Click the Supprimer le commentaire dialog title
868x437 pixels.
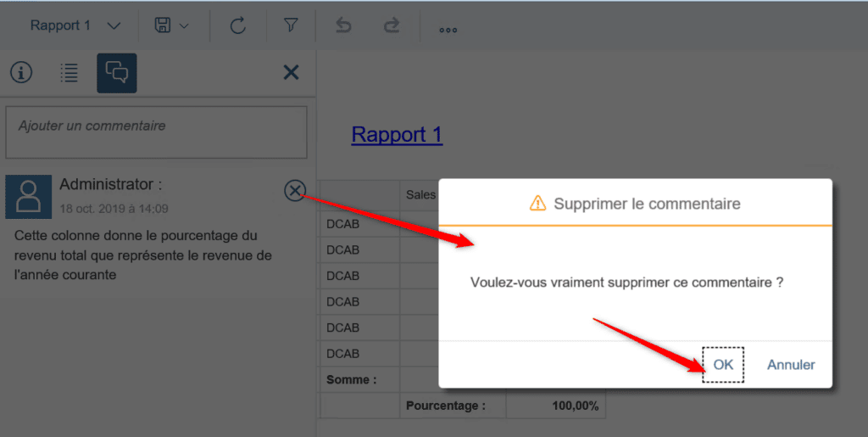(x=647, y=204)
